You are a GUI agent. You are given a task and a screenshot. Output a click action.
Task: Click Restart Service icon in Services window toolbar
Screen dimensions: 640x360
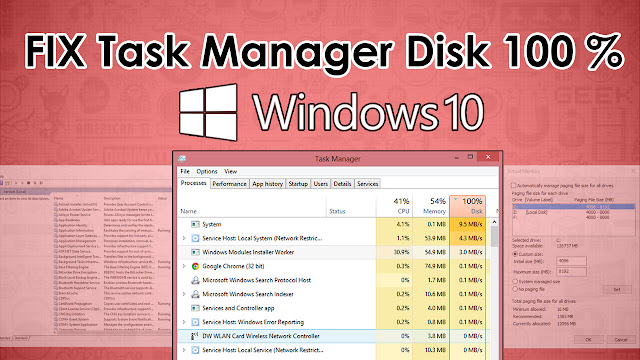click(x=41, y=183)
